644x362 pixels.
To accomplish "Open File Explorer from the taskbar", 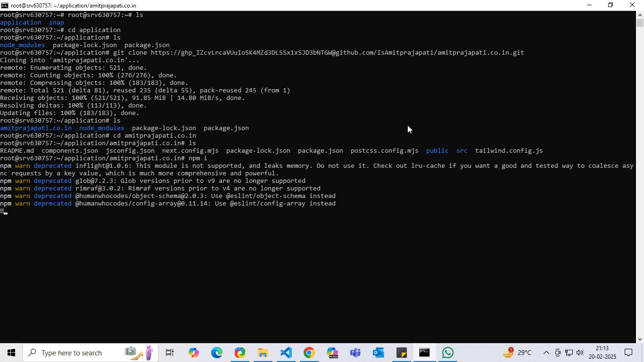I will click(x=263, y=352).
